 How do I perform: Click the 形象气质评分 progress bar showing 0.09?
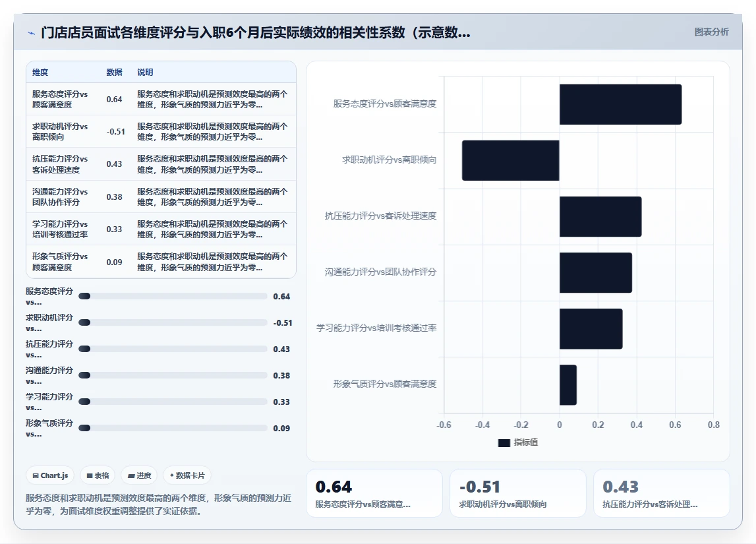pyautogui.click(x=173, y=428)
